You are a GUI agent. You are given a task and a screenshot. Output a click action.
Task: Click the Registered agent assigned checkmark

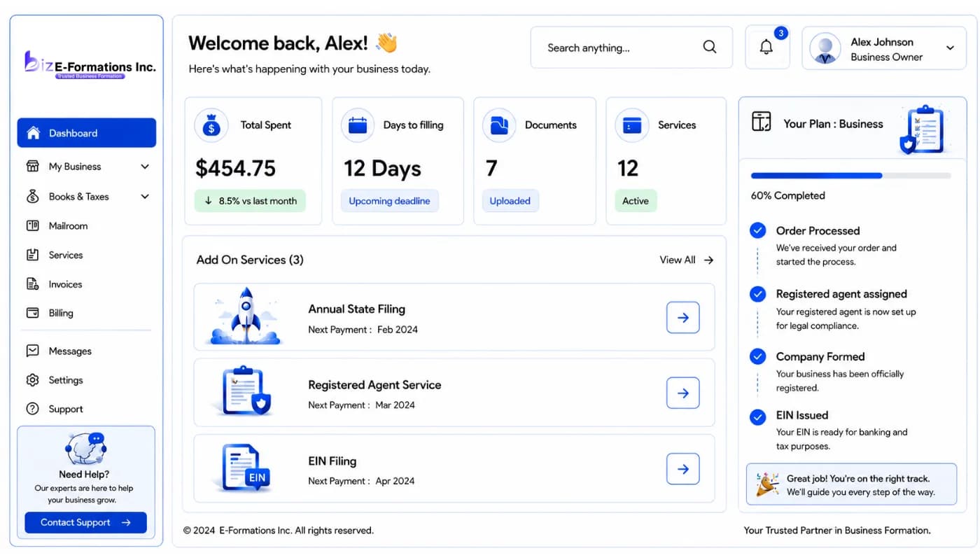(x=757, y=294)
